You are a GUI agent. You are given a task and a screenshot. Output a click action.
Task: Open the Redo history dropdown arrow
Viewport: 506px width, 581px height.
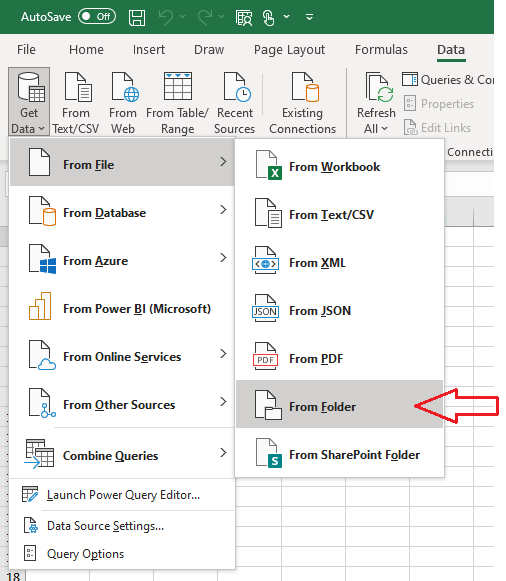222,17
